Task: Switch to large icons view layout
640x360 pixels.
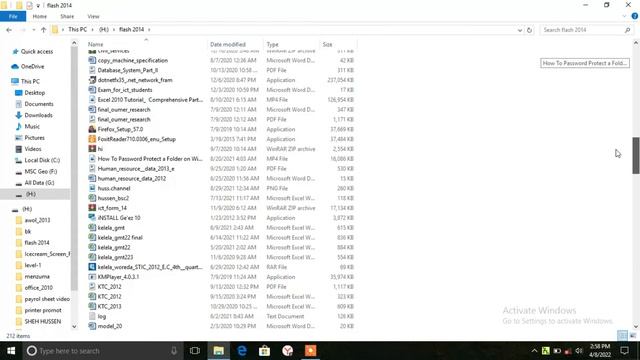Action: click(633, 336)
